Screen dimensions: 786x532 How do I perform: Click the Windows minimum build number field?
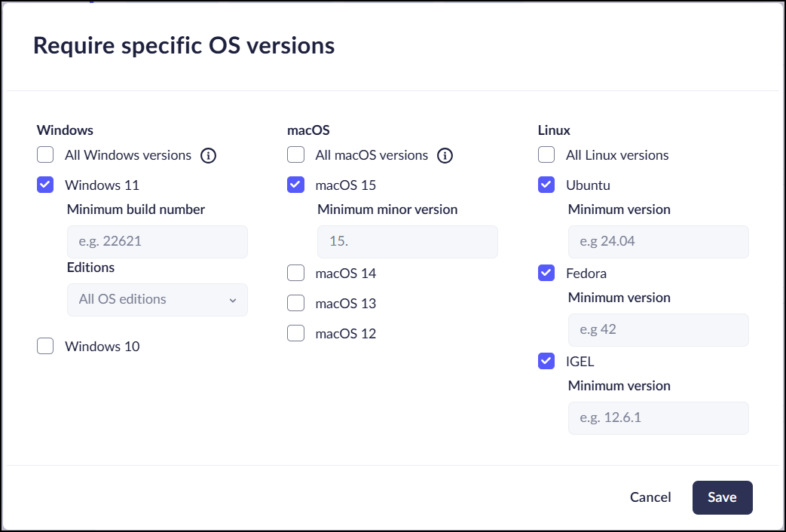click(x=158, y=242)
